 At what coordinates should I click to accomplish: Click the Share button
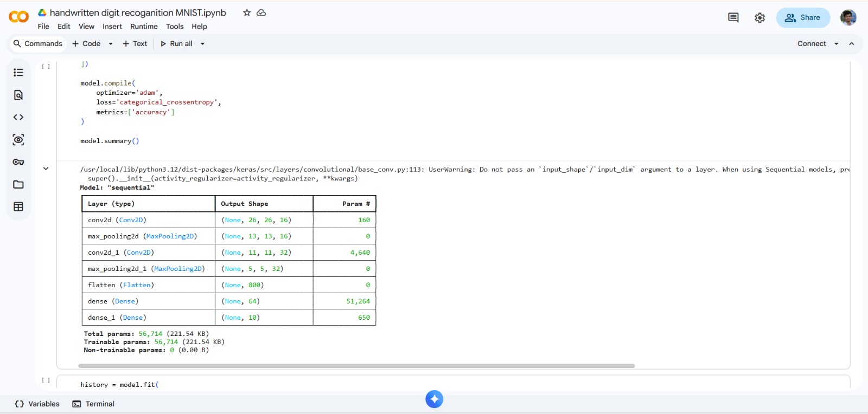click(x=803, y=18)
